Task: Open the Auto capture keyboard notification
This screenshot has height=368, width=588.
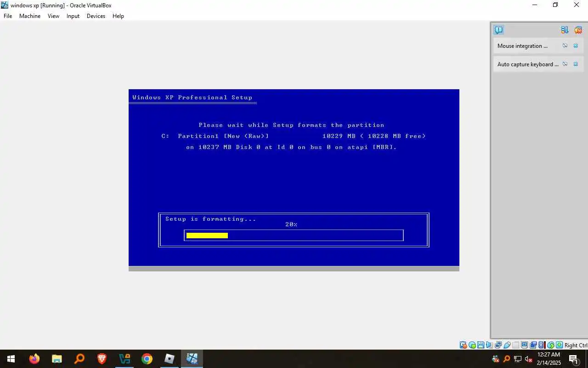Action: pyautogui.click(x=538, y=64)
